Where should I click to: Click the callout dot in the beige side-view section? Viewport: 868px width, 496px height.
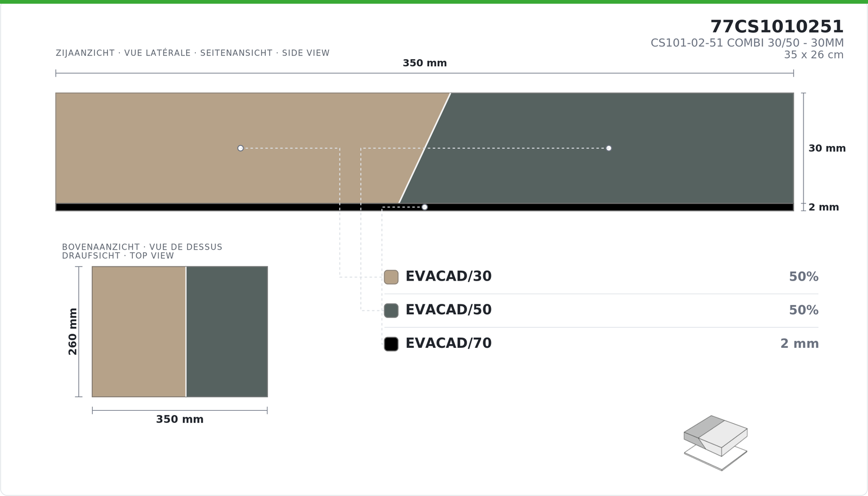(x=240, y=148)
